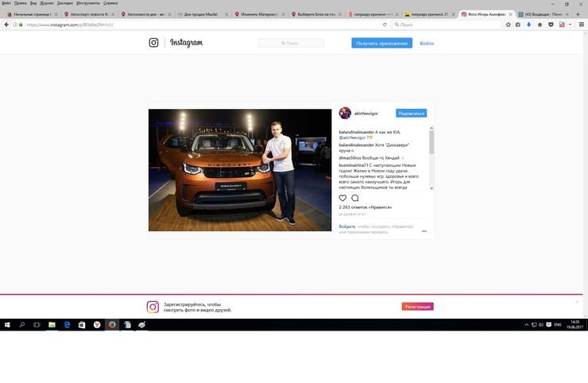Click the Firefox search box
This screenshot has width=588, height=383.
pos(447,25)
